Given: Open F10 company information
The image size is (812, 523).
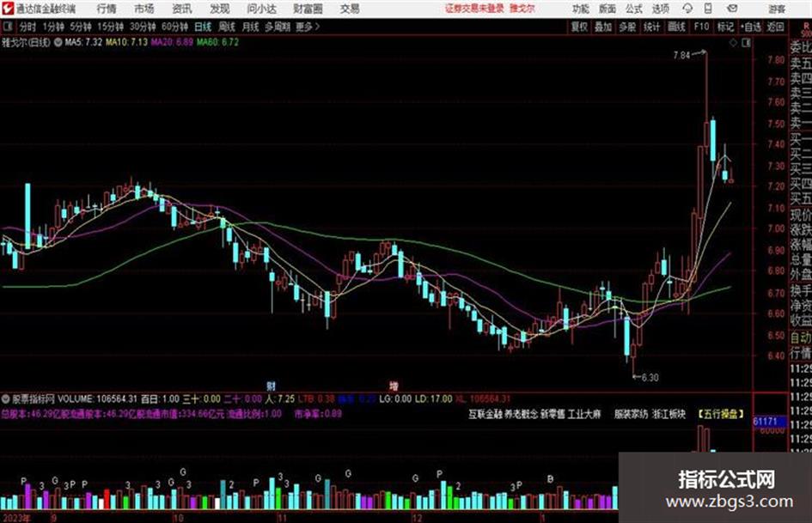Looking at the screenshot, I should pos(701,27).
